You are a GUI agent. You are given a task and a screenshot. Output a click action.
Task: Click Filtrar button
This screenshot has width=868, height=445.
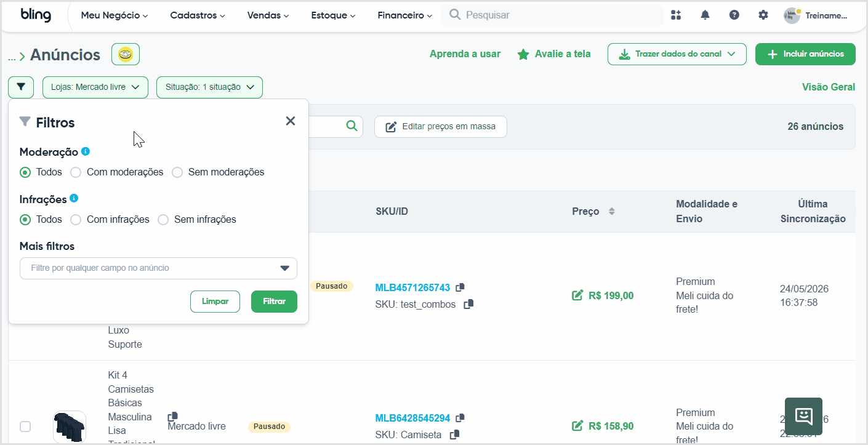(274, 302)
